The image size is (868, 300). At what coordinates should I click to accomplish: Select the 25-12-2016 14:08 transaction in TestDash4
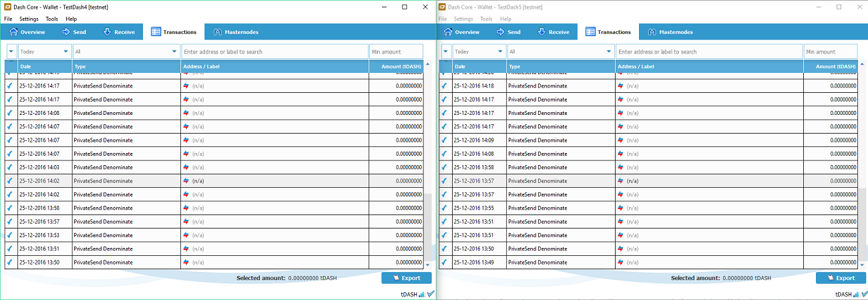(x=214, y=113)
